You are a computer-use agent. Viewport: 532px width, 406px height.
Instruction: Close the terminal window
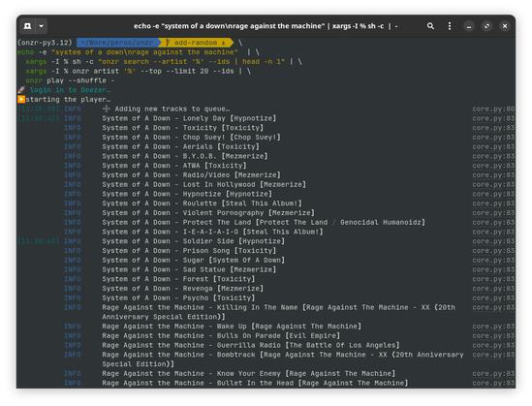coord(505,26)
